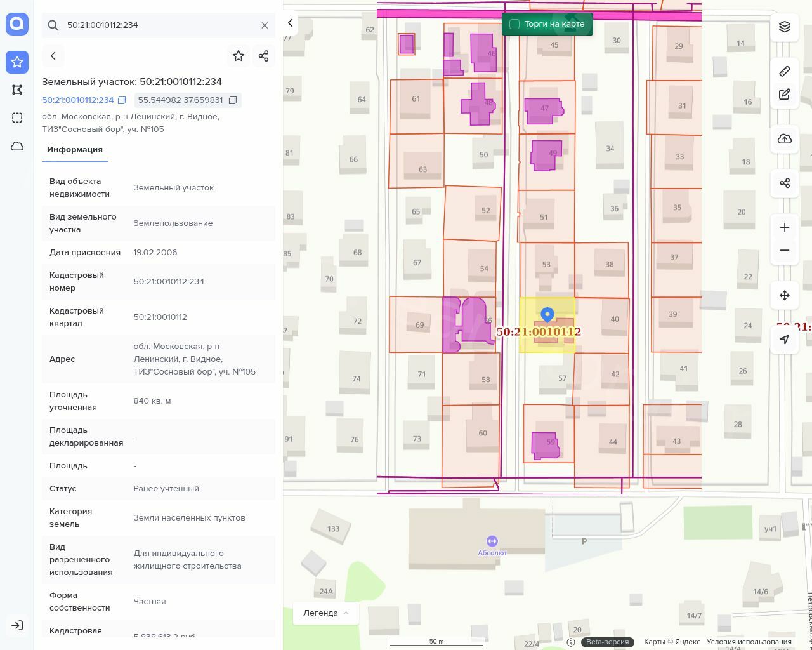Copy cadastral number 50:21:0010112:234
Viewport: 812px width, 650px height.
tap(122, 100)
